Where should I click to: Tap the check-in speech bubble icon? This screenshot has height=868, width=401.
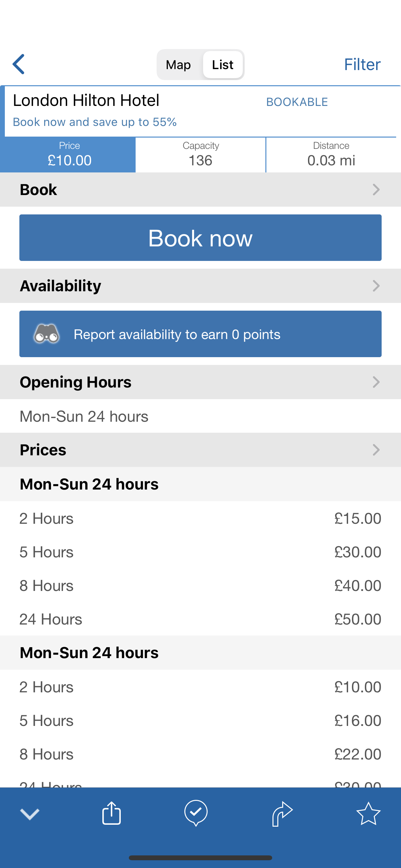tap(196, 813)
